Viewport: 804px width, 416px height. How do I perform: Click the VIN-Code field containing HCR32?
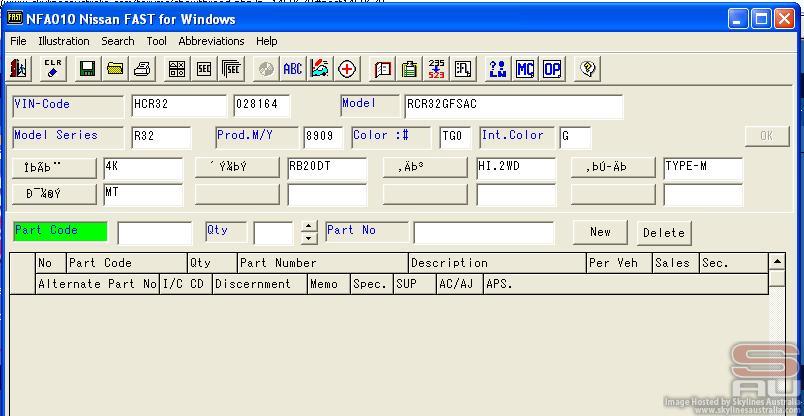[179, 106]
